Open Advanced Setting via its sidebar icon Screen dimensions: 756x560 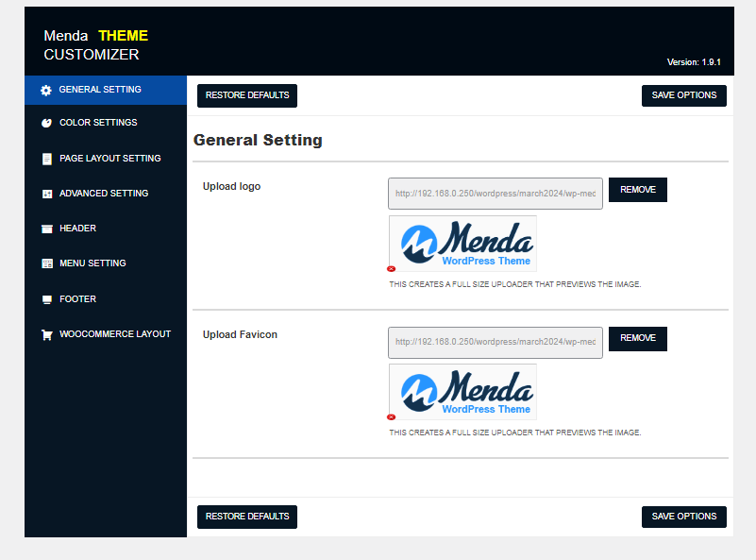(x=46, y=194)
